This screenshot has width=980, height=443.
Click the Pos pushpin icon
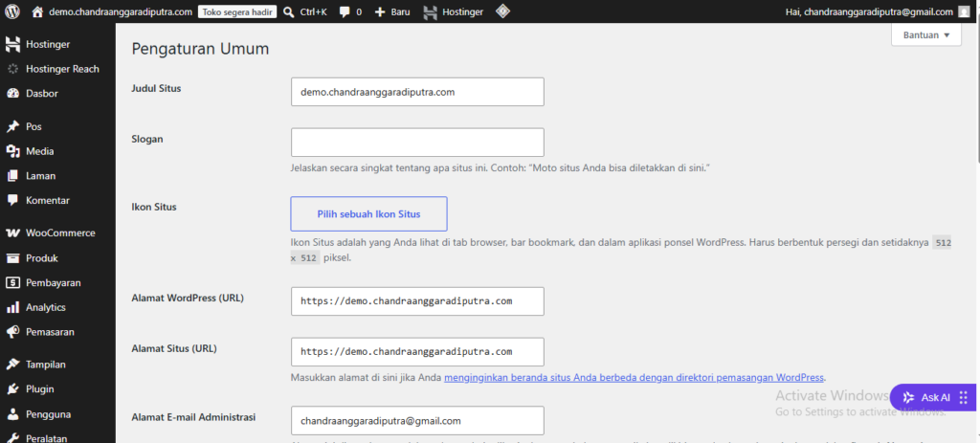[12, 127]
